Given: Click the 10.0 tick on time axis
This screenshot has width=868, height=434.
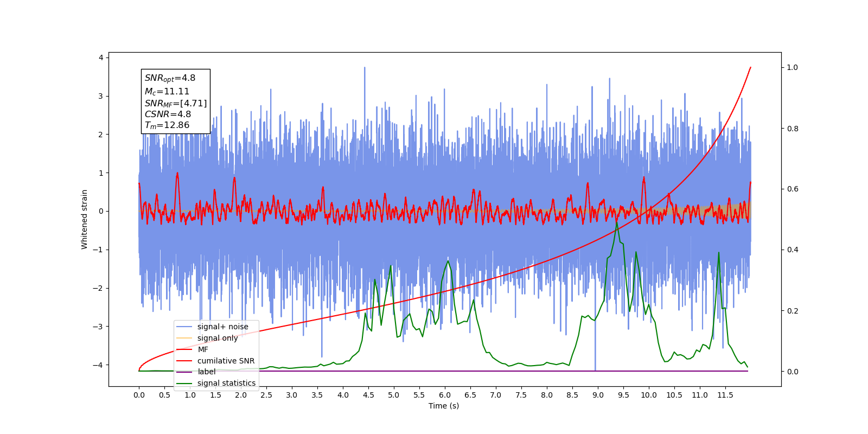Looking at the screenshot, I should tap(649, 395).
